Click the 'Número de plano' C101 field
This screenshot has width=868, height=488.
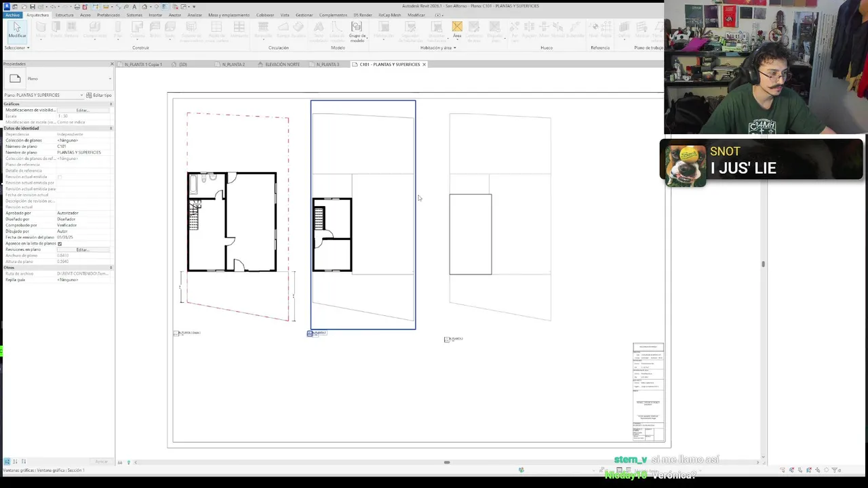click(x=84, y=146)
